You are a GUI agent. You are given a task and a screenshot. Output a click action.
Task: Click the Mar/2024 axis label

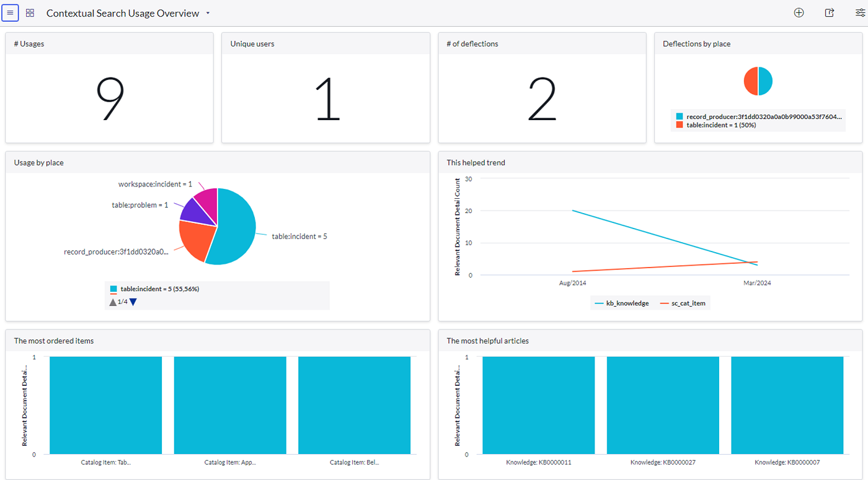click(x=758, y=283)
